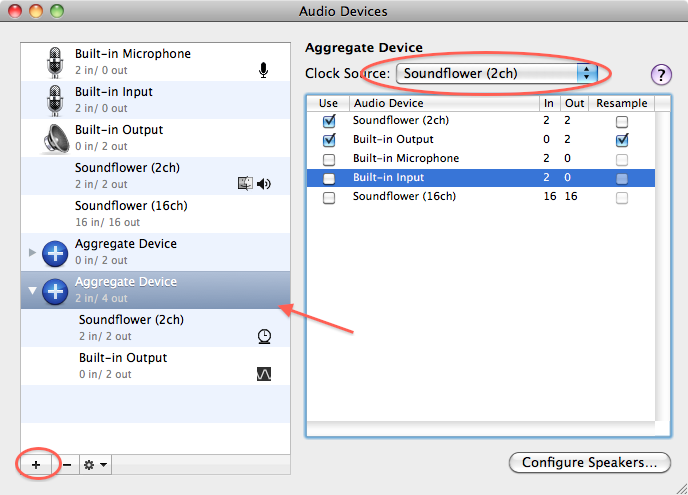Screen dimensions: 688x495
Task: Select Built-in Input in the sidebar list
Action: click(x=155, y=100)
